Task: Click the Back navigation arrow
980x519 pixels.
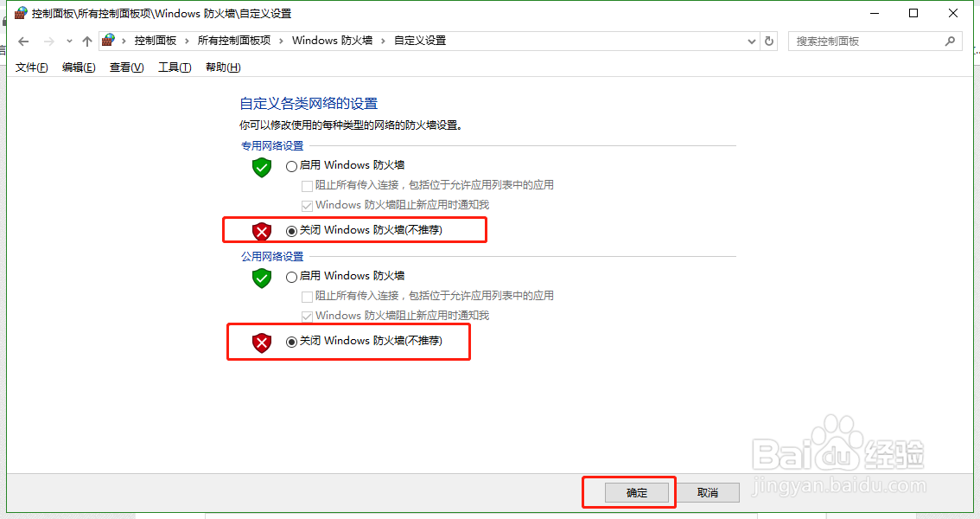Action: point(23,42)
